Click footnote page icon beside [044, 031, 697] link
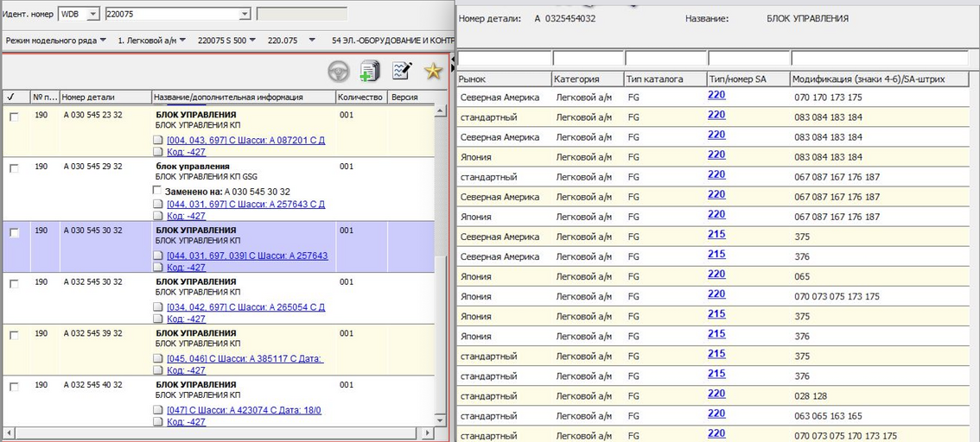 pyautogui.click(x=159, y=204)
